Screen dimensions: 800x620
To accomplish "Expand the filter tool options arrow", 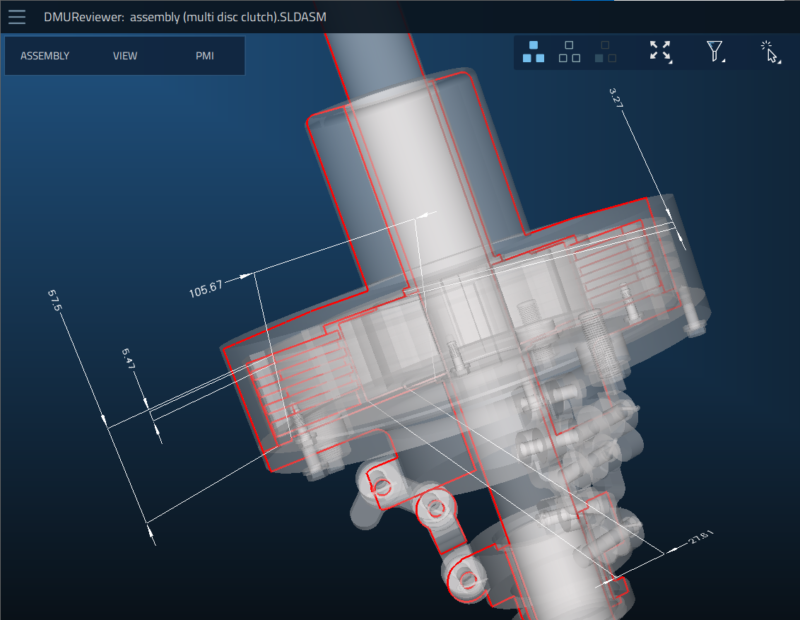I will click(723, 62).
